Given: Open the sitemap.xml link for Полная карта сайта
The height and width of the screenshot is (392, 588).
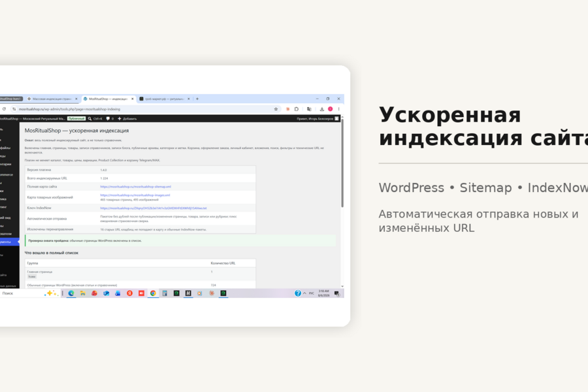Looking at the screenshot, I should [x=135, y=186].
